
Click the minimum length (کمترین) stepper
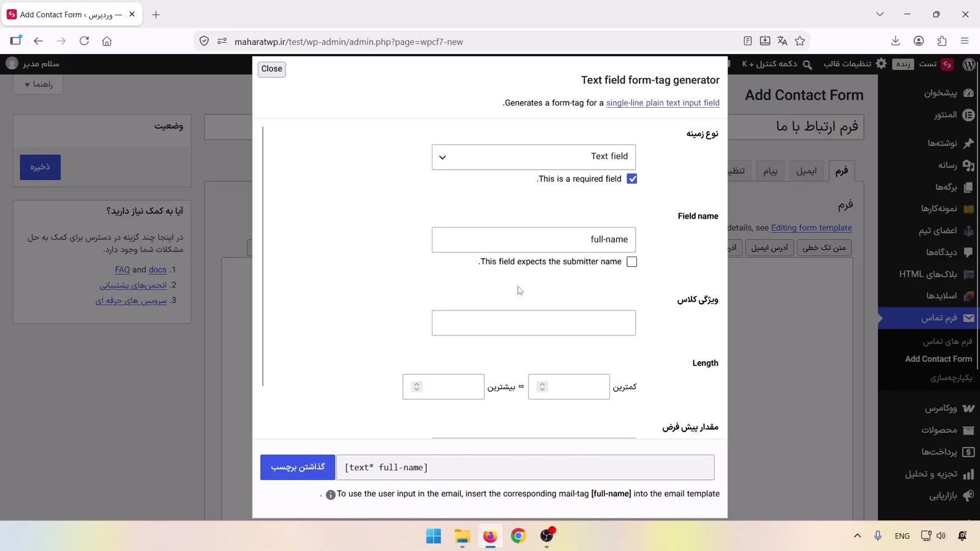click(x=542, y=387)
